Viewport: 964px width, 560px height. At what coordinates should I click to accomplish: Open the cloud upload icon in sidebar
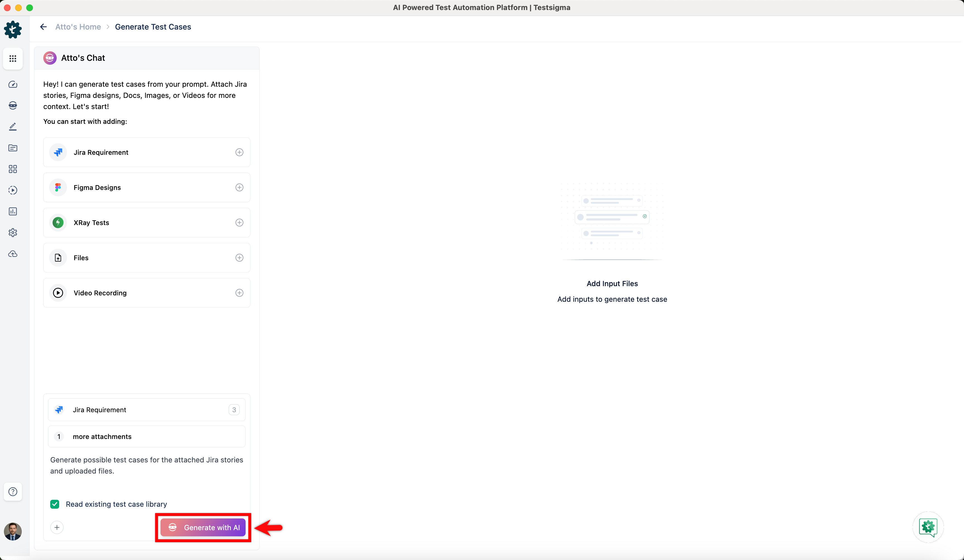click(13, 254)
